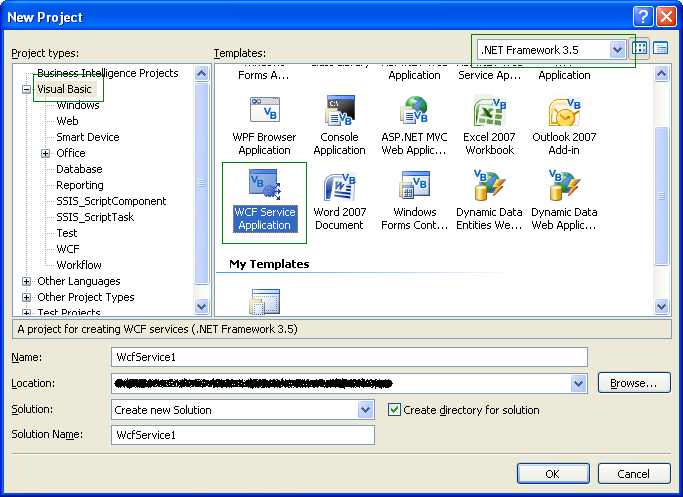Select Windows under Visual Basic
This screenshot has width=683, height=497.
[x=78, y=105]
